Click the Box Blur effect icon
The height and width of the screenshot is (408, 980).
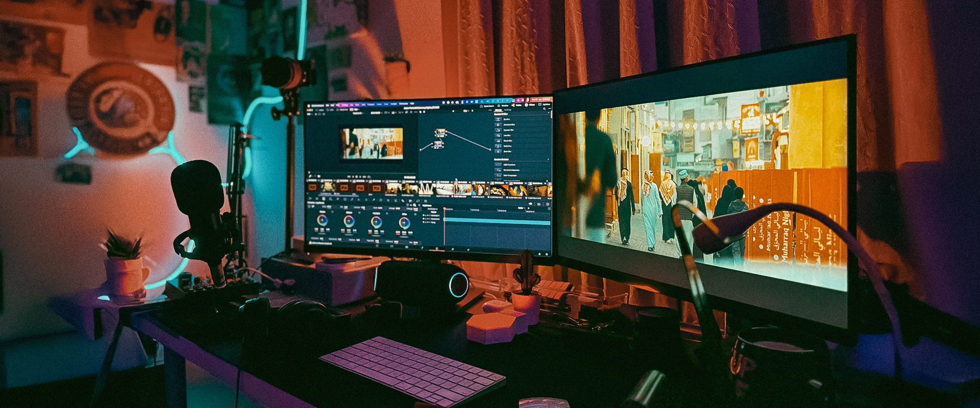(498, 119)
